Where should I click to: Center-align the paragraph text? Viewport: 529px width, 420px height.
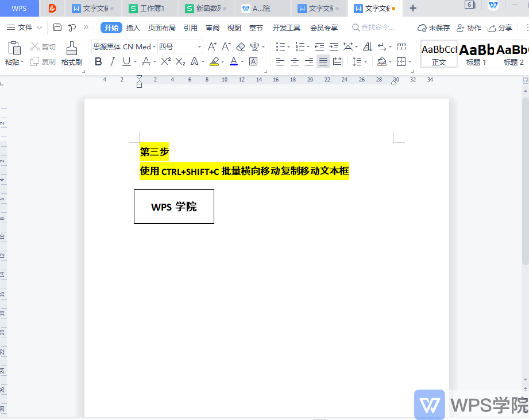click(294, 61)
